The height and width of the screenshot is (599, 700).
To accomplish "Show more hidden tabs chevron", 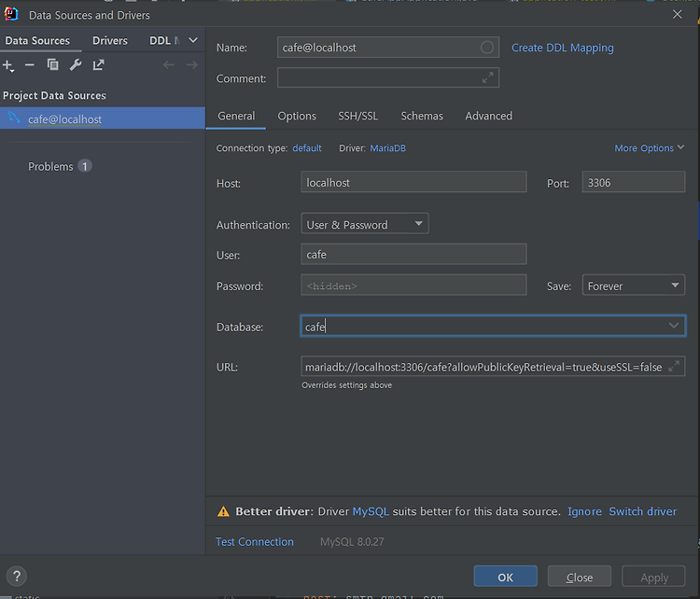I will (193, 40).
